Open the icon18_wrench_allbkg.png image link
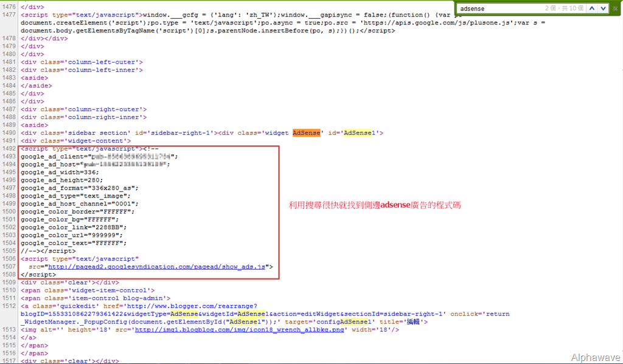 pos(239,330)
